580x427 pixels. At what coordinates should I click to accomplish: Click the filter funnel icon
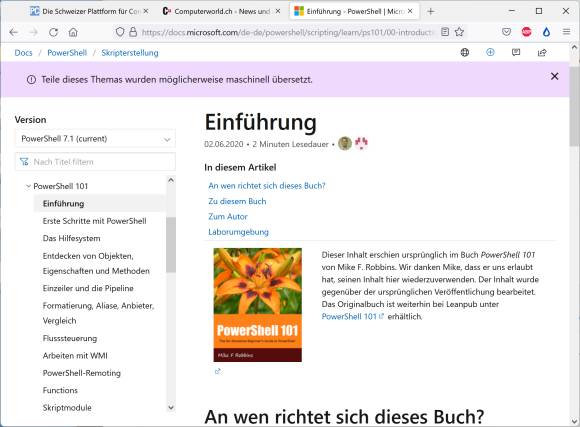click(x=24, y=162)
